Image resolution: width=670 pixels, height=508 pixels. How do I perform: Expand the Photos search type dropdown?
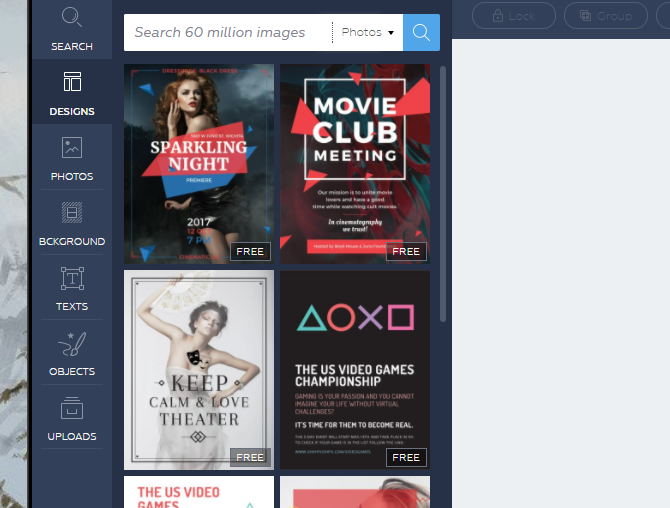click(368, 32)
